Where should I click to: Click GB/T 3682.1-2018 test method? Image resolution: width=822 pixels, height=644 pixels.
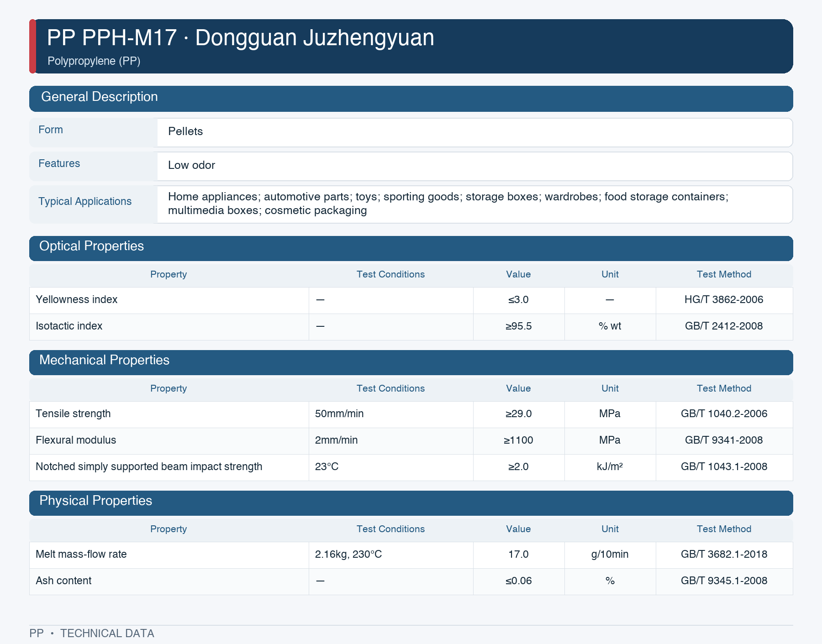pyautogui.click(x=724, y=554)
